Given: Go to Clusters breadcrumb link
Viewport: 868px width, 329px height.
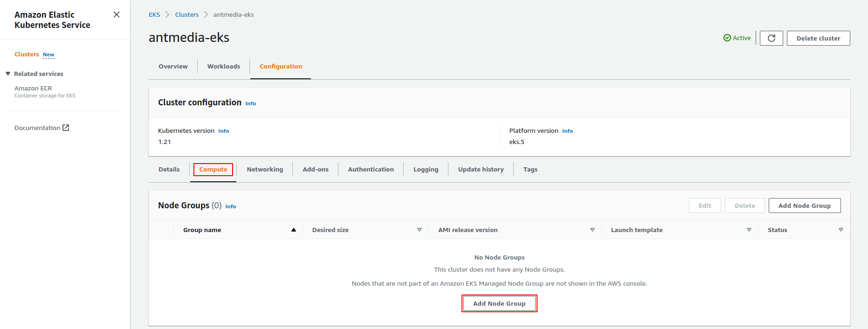Looking at the screenshot, I should (x=187, y=14).
